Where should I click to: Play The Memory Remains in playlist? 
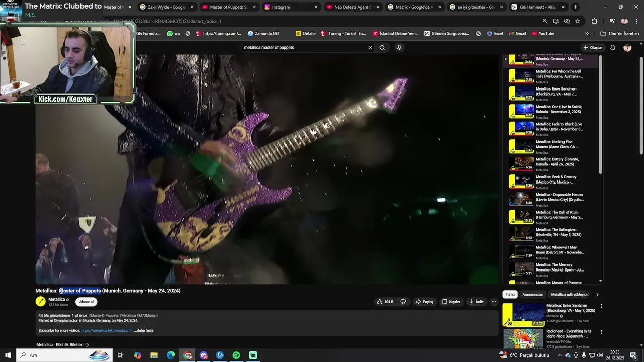click(551, 270)
